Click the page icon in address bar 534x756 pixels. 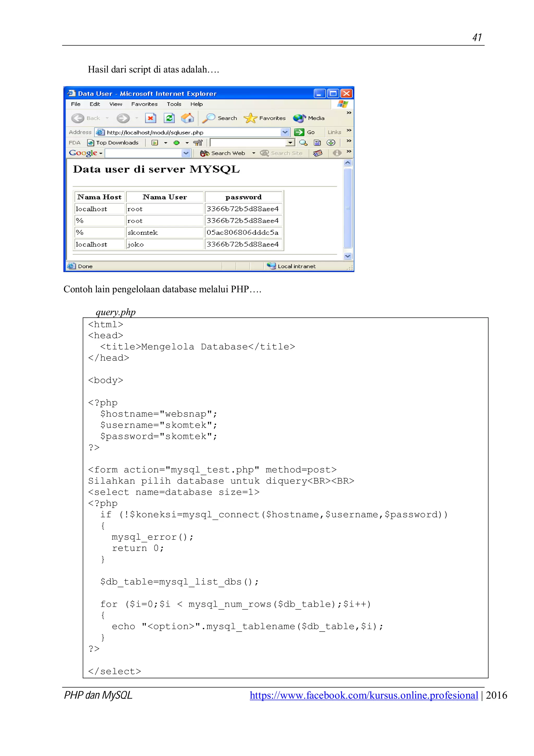100,132
